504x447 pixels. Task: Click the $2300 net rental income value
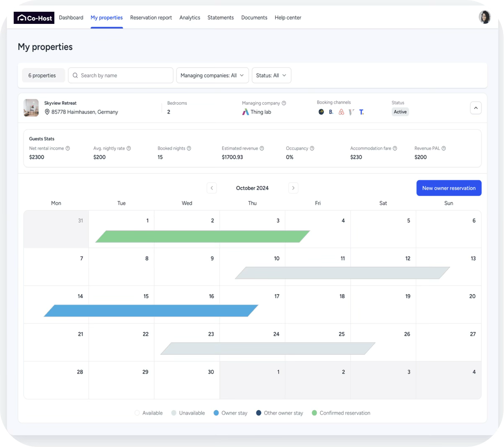(36, 157)
